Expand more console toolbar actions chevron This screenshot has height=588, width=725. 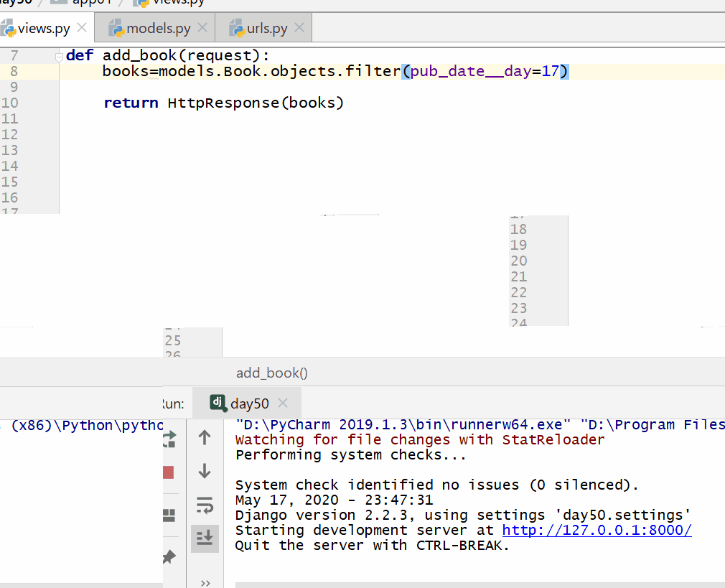[x=205, y=582]
